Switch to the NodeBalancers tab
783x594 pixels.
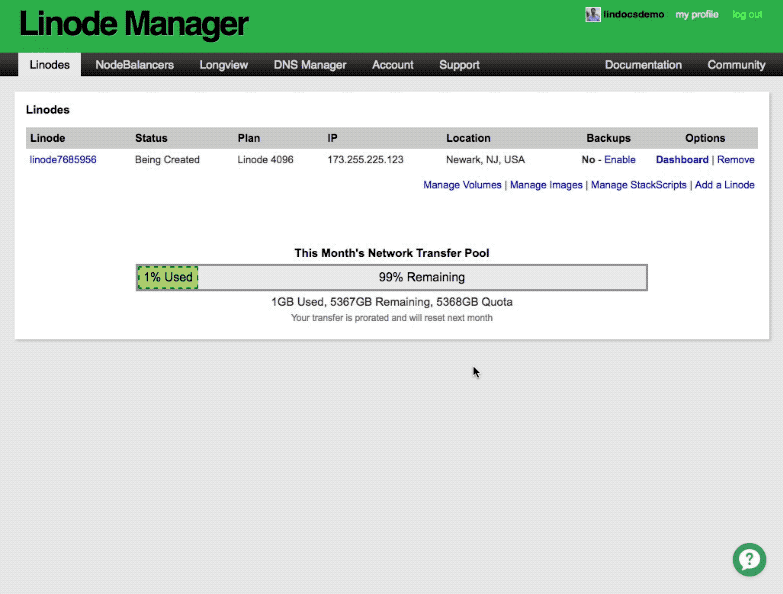(x=134, y=65)
